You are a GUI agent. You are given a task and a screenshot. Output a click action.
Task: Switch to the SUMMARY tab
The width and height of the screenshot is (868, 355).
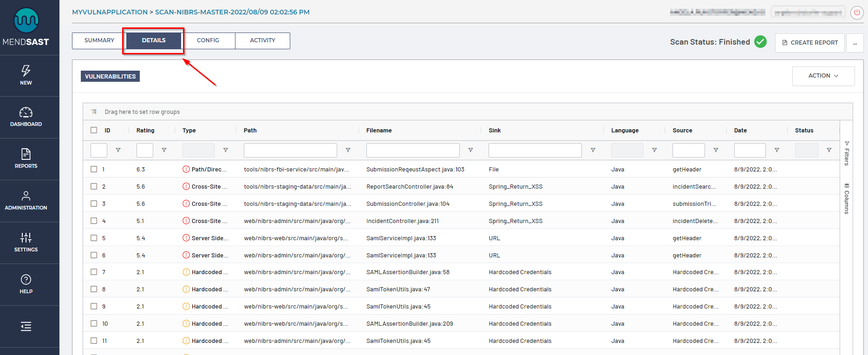99,40
